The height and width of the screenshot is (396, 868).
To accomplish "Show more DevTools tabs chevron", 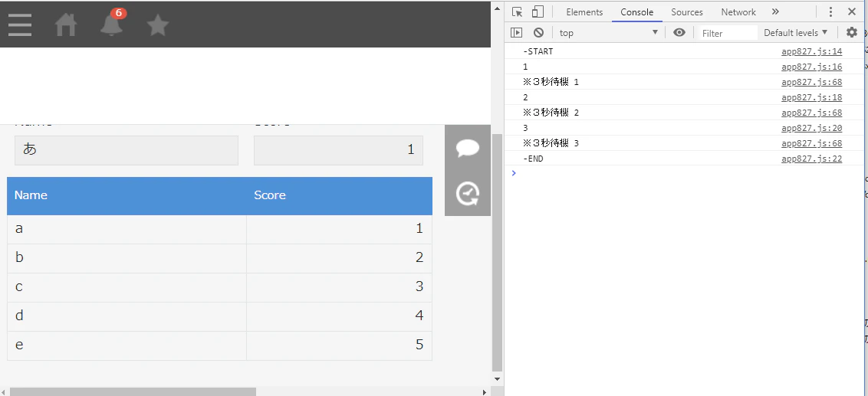I will (775, 11).
